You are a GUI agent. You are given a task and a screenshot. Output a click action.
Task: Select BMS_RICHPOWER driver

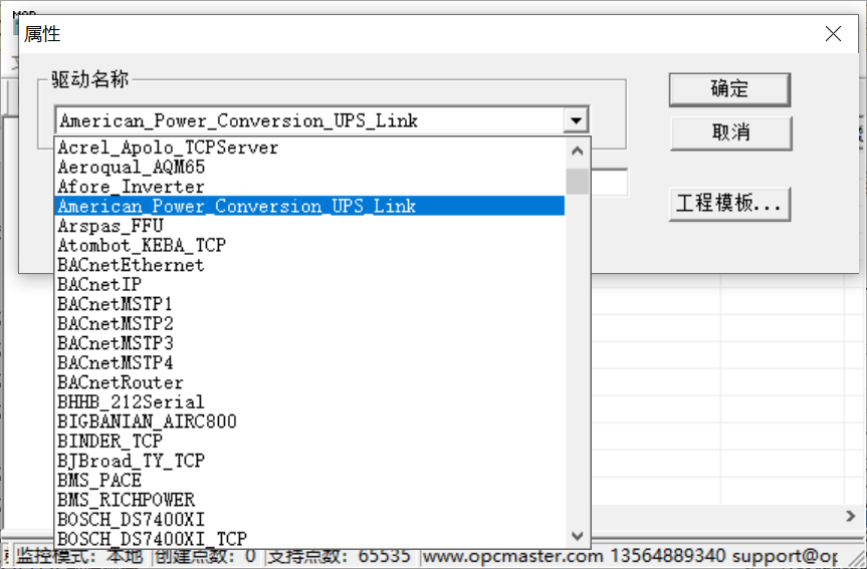310,500
